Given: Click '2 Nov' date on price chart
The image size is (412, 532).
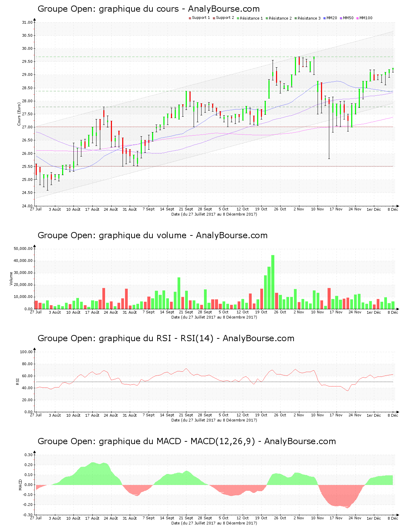Looking at the screenshot, I should tap(299, 209).
